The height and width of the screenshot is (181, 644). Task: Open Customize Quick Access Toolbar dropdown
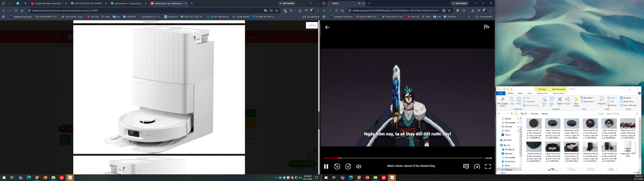tap(512, 89)
